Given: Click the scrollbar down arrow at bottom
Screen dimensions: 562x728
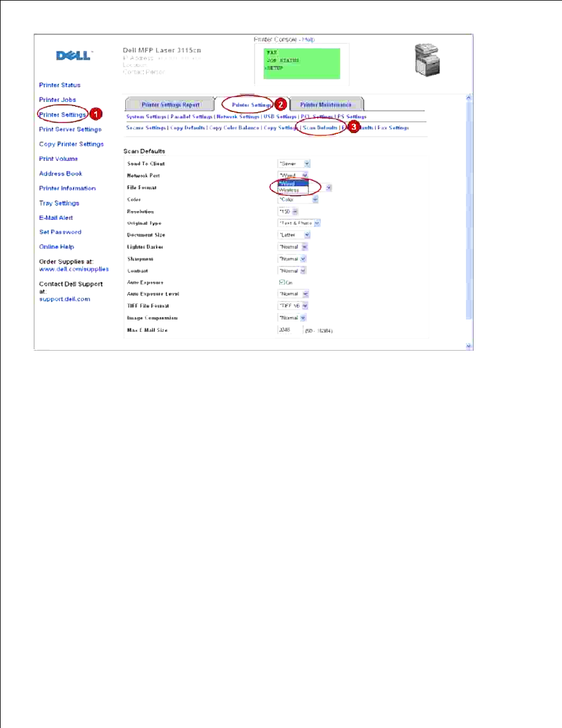Looking at the screenshot, I should (x=469, y=347).
